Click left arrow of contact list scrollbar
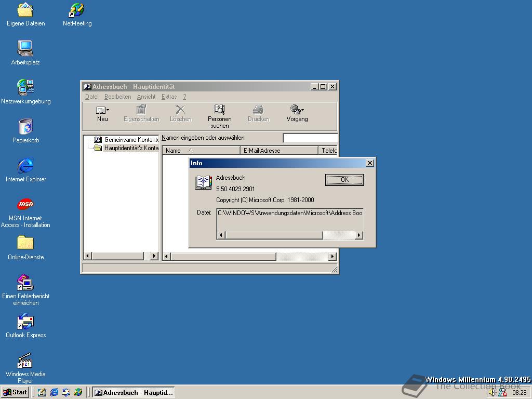This screenshot has width=532, height=399. [166, 257]
